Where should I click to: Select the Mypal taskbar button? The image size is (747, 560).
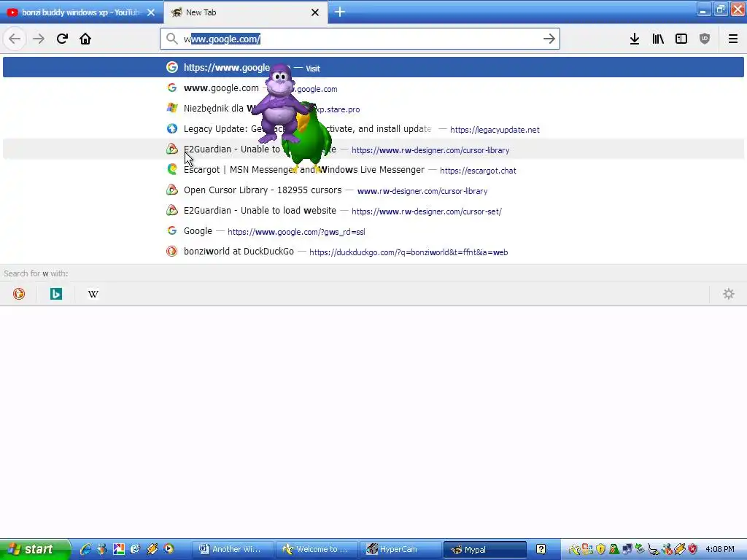[x=485, y=549]
